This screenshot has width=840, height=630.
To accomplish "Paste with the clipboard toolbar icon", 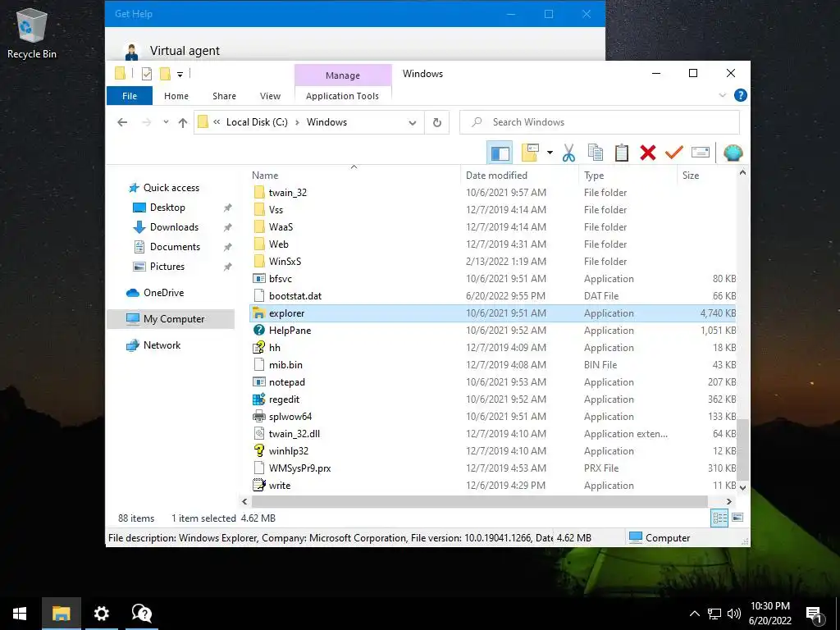I will coord(622,153).
